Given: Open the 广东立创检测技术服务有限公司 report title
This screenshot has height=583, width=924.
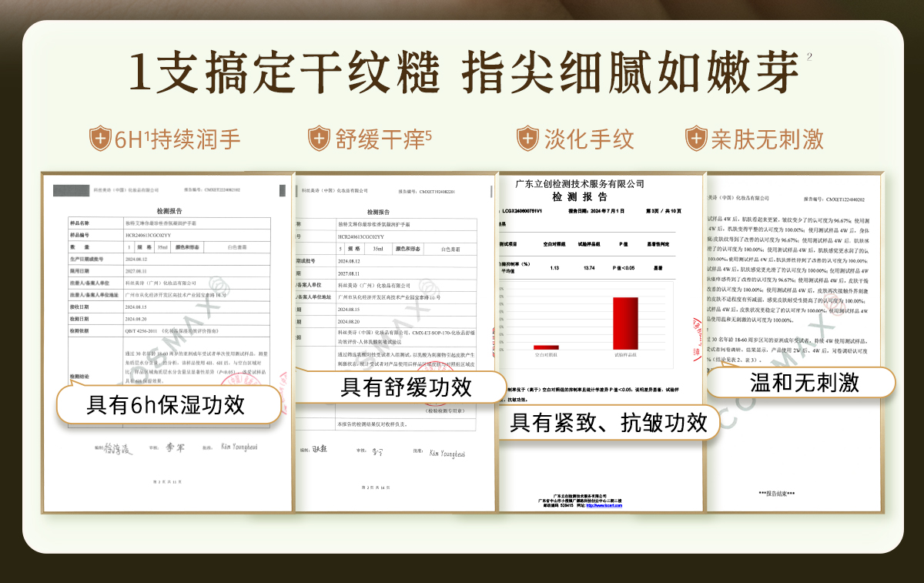Looking at the screenshot, I should (x=580, y=183).
